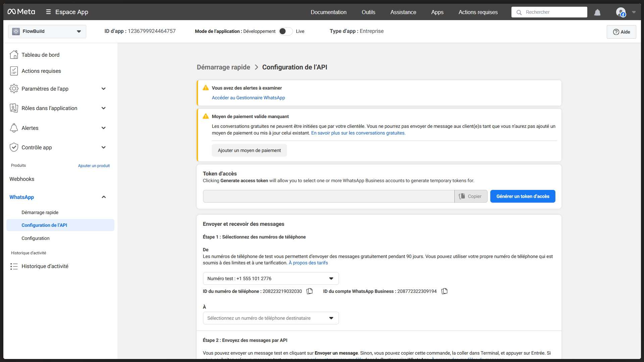
Task: Click Générer un token d'accès button
Action: click(x=523, y=196)
